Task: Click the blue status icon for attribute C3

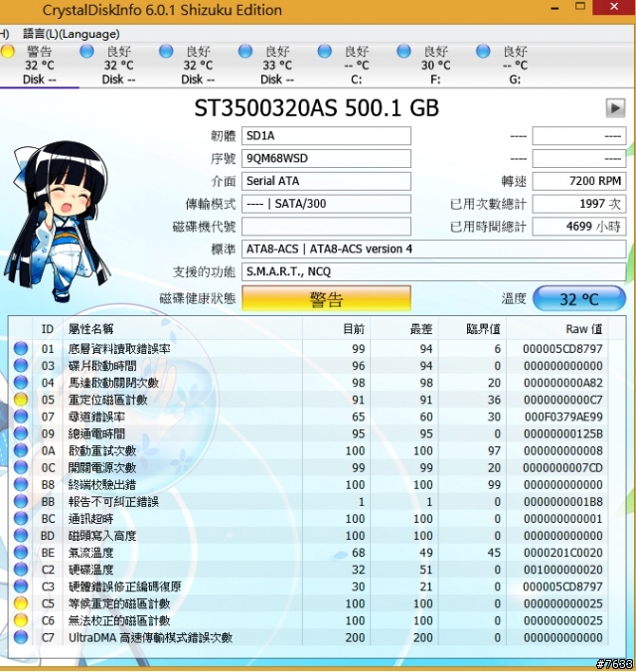Action: pos(21,587)
